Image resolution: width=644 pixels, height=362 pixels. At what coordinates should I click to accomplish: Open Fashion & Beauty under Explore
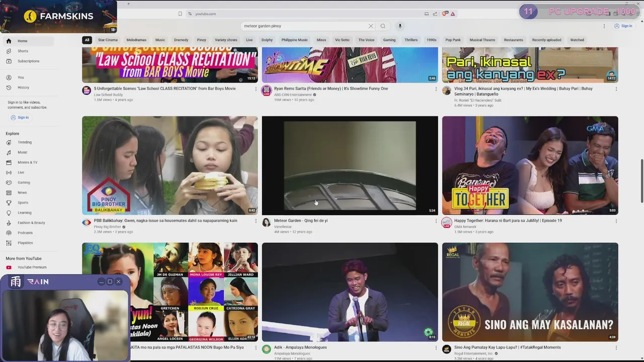click(x=28, y=223)
